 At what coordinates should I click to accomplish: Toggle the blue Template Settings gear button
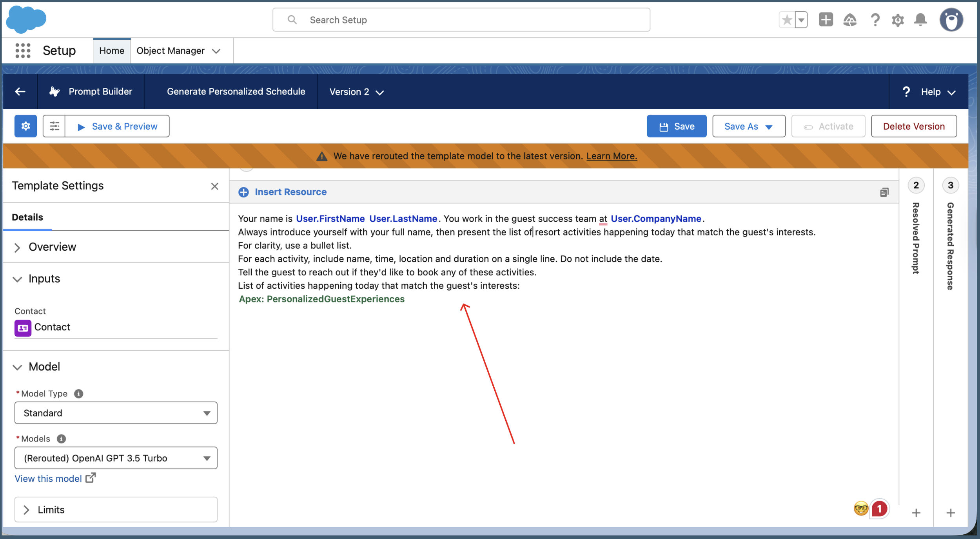[x=26, y=126]
